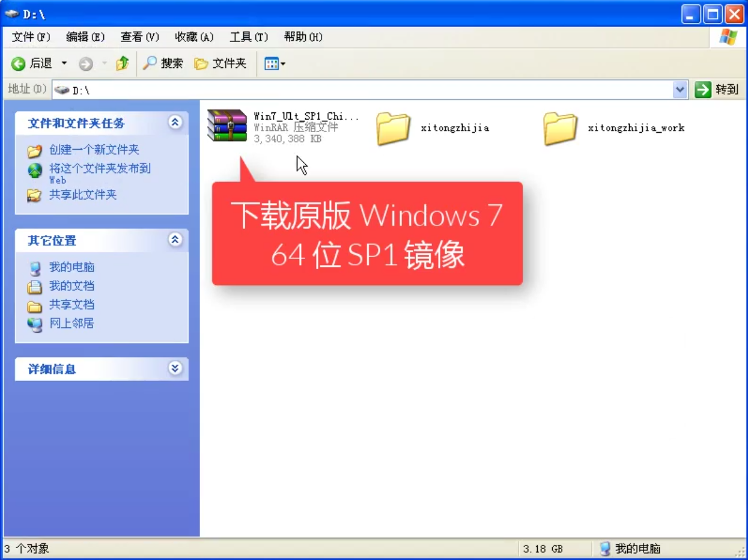Open 我的文档 from the sidebar
Screen dimensions: 748x560
[71, 286]
